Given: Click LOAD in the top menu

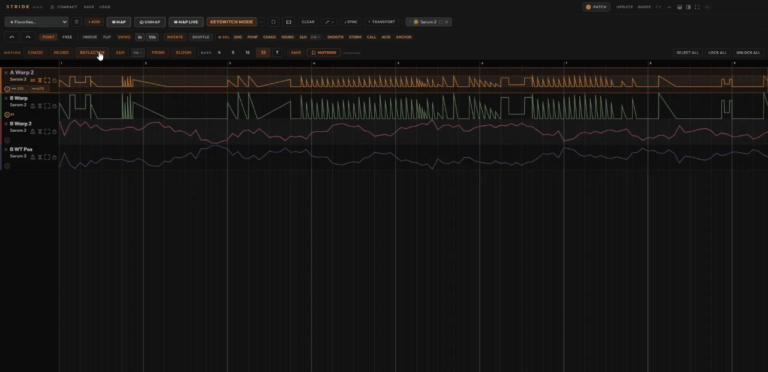Looking at the screenshot, I should point(104,7).
